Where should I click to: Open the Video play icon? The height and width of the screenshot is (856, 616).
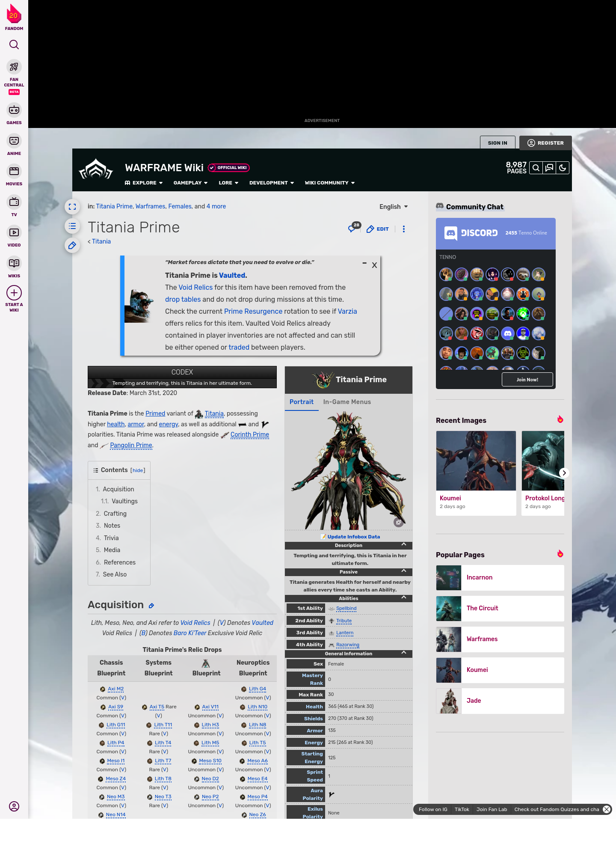pos(14,232)
